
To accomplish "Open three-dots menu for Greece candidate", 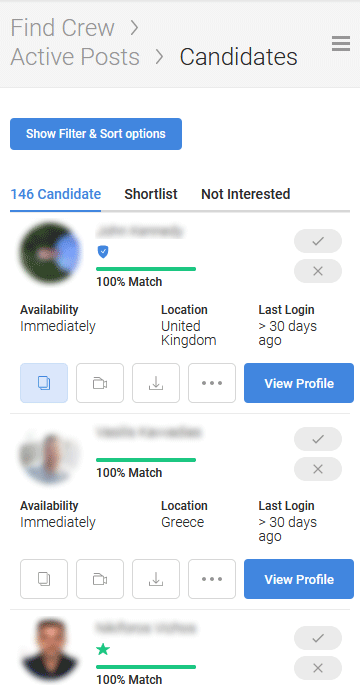I will pos(212,579).
